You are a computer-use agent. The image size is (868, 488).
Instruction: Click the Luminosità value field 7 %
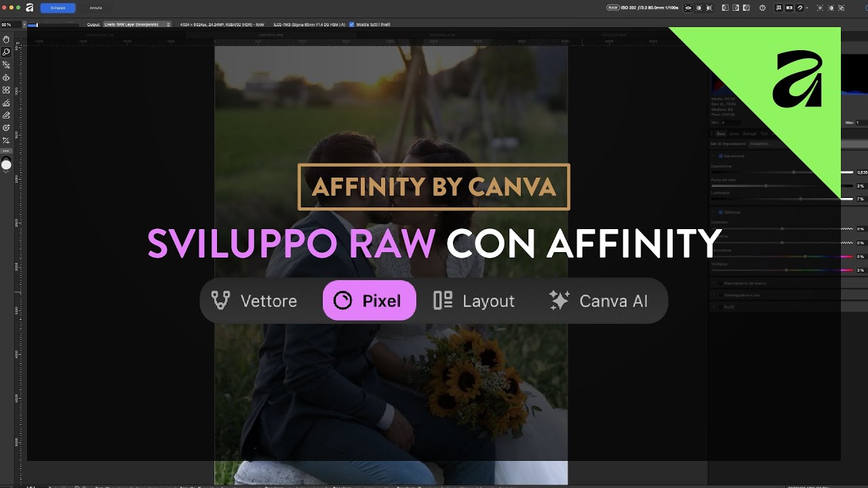coord(861,199)
